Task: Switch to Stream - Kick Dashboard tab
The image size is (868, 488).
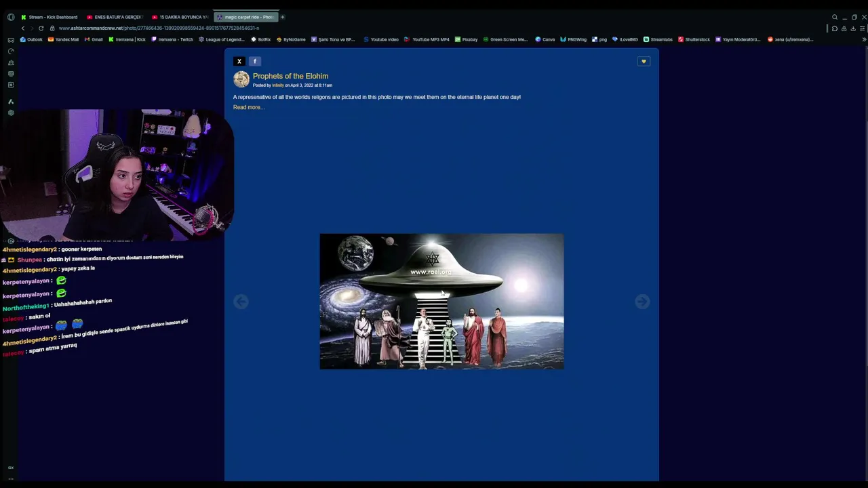Action: pyautogui.click(x=49, y=17)
